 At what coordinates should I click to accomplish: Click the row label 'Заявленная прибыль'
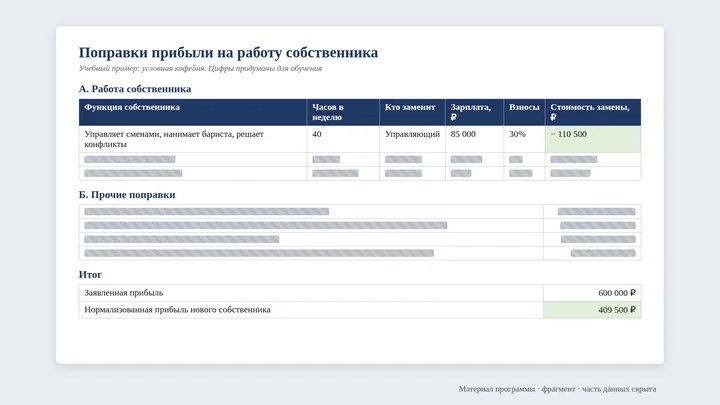click(124, 293)
